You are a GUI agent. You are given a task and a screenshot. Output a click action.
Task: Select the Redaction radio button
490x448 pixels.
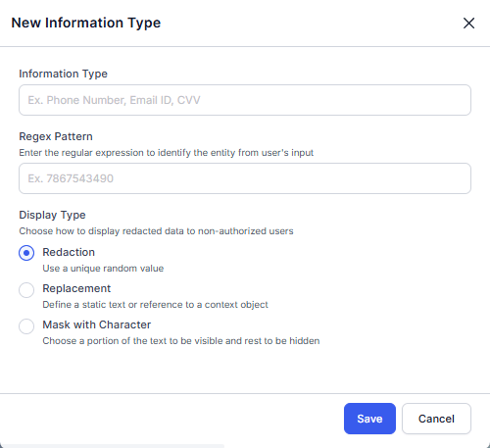point(26,253)
